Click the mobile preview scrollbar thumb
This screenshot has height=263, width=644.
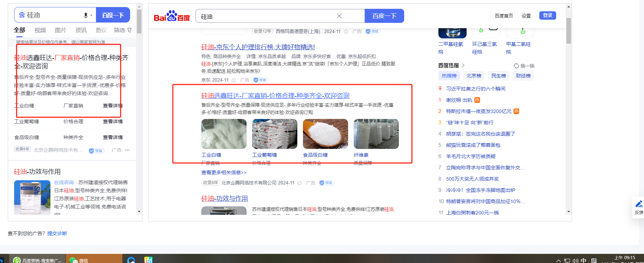[x=139, y=21]
